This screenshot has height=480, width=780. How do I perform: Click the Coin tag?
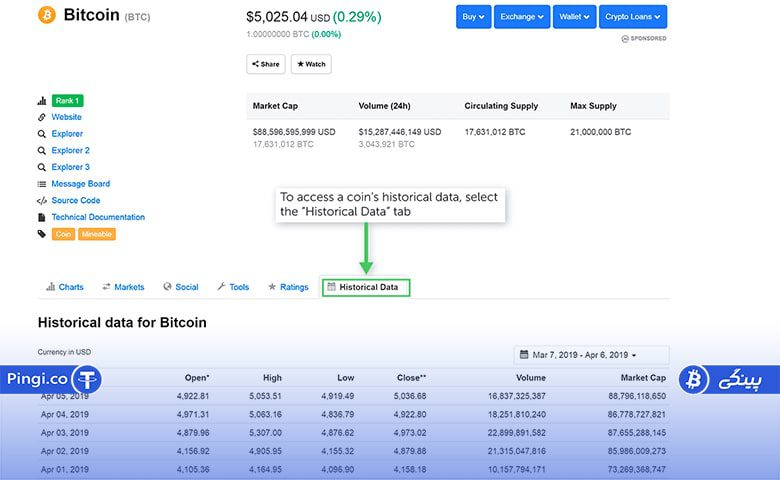(x=63, y=234)
